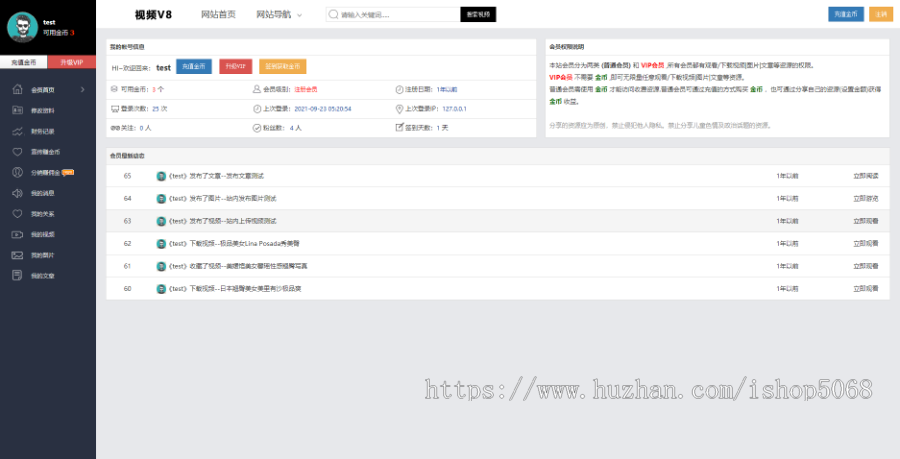Image resolution: width=900 pixels, height=459 pixels.
Task: Click the monitor icon beside 登录次数
Action: point(114,108)
